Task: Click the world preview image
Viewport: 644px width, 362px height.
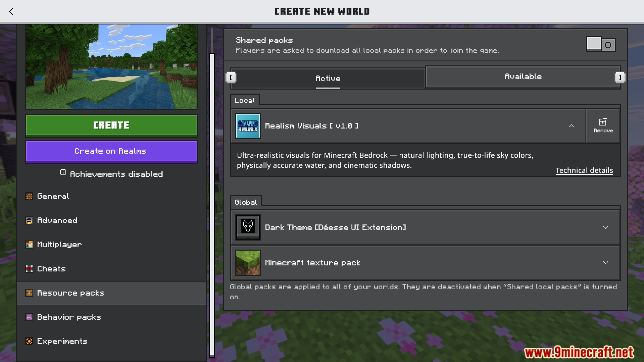Action: (111, 66)
